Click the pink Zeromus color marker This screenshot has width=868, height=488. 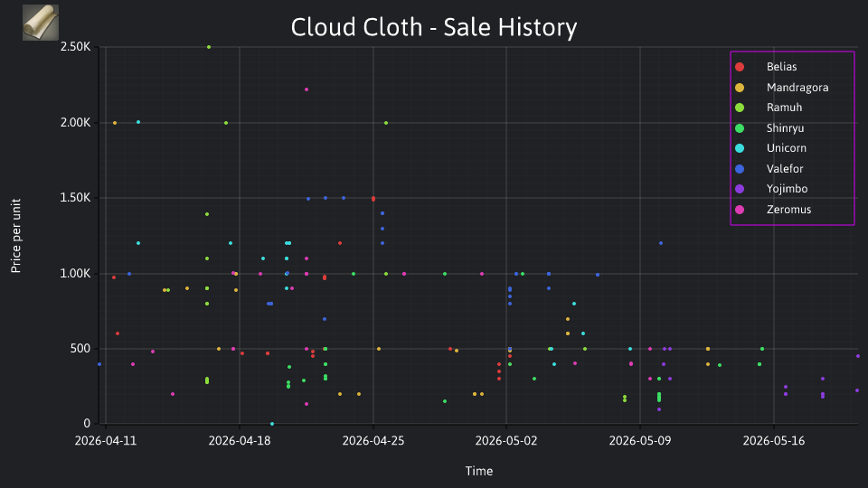click(740, 210)
